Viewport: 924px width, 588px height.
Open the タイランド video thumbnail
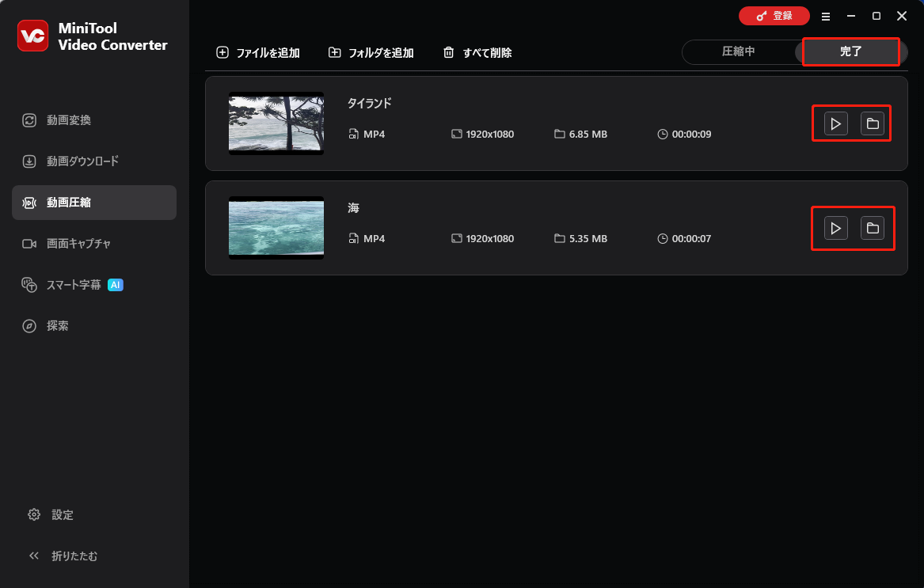[276, 123]
